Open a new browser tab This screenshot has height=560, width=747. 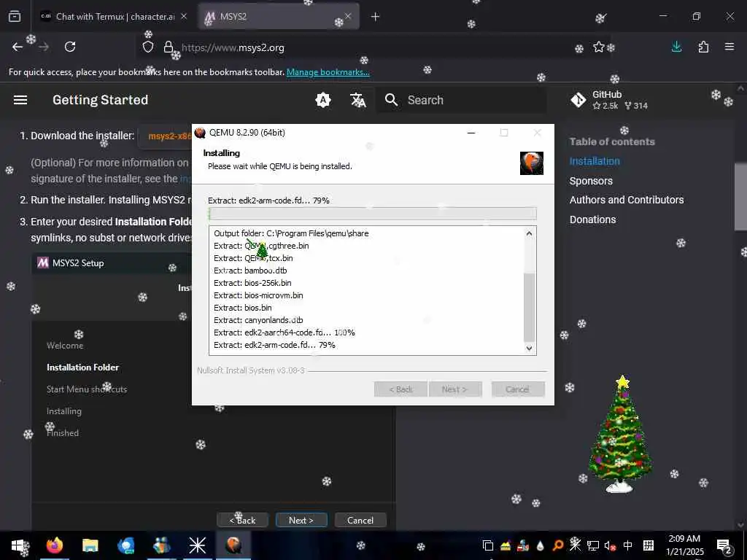click(x=376, y=17)
